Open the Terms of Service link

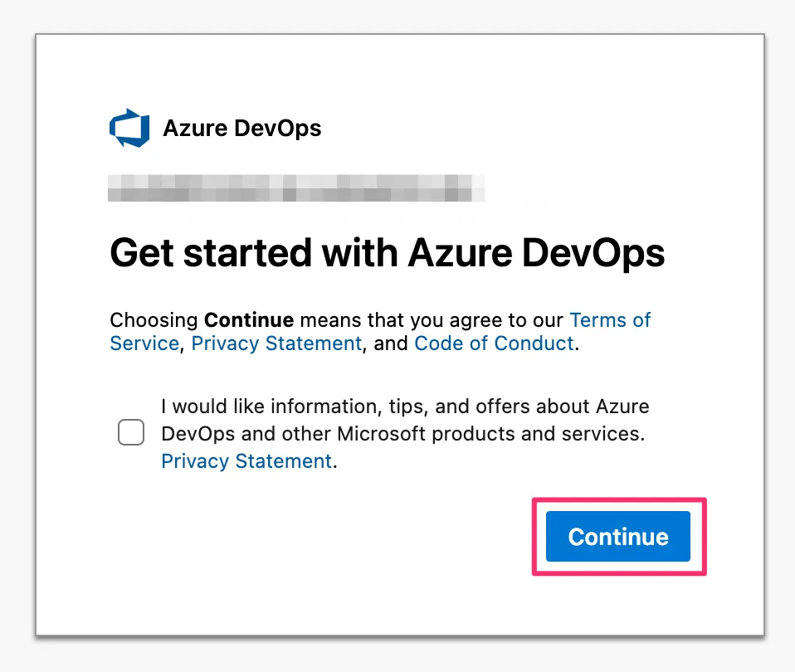point(610,320)
